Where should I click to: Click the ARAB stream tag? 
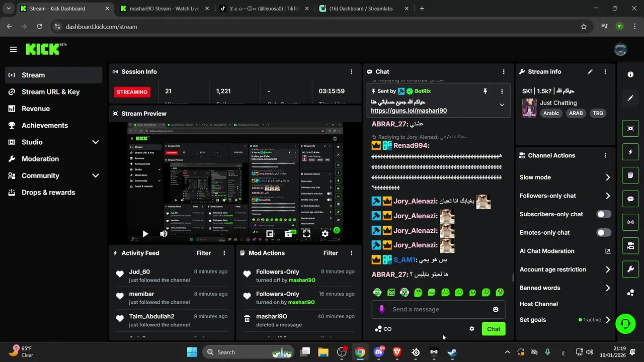click(x=576, y=114)
